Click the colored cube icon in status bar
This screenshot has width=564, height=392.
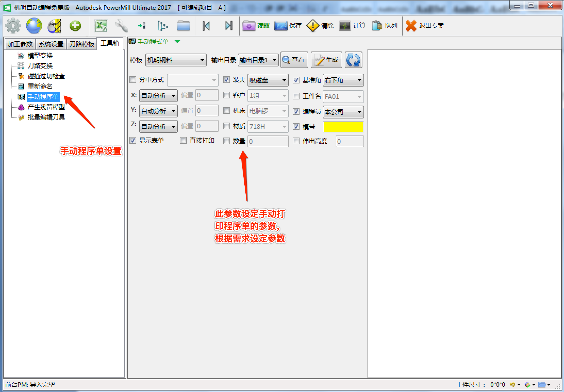[x=527, y=385]
